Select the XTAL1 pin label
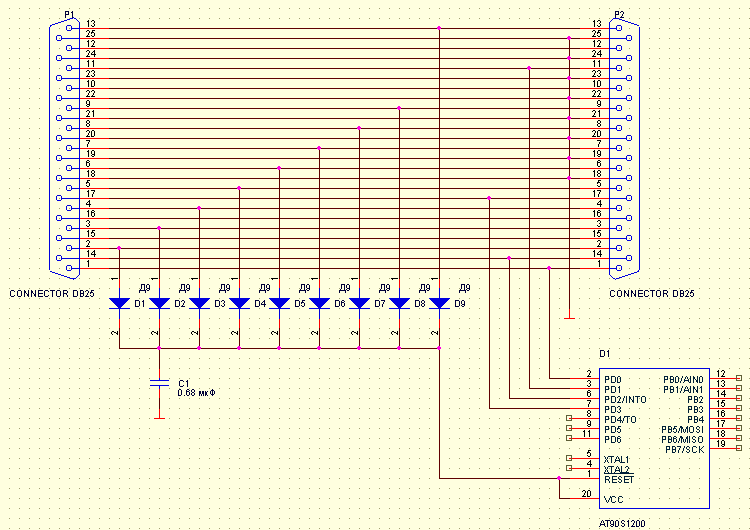Image resolution: width=750 pixels, height=530 pixels. [618, 459]
